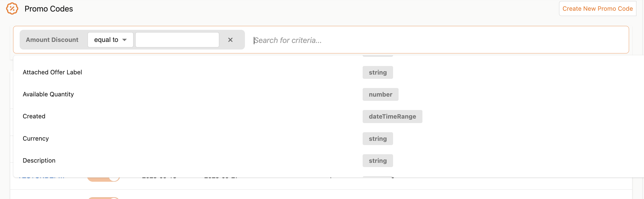Click the Amount Discount value input box
This screenshot has width=644, height=199.
[x=177, y=40]
